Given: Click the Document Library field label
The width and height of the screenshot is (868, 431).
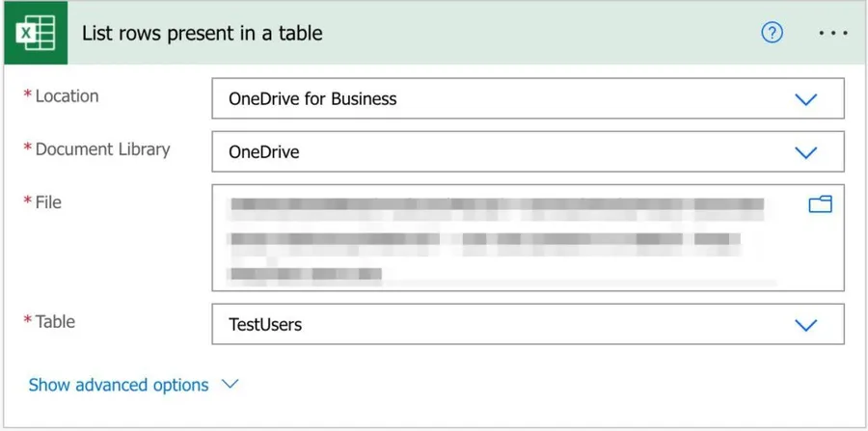Looking at the screenshot, I should tap(102, 149).
